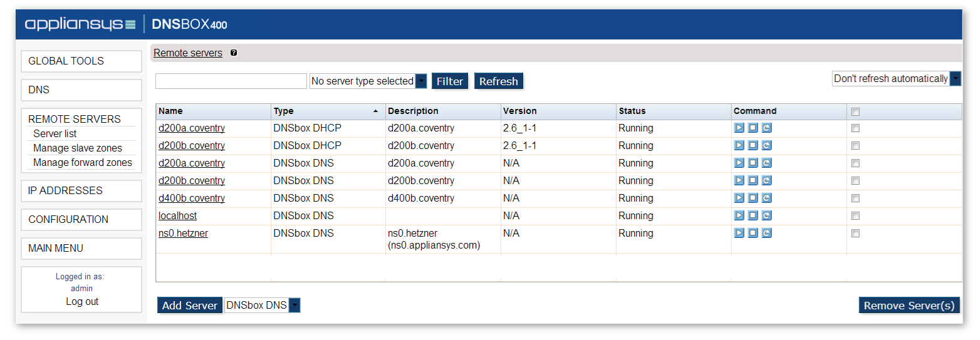980x340 pixels.
Task: Sort table by Status column header
Action: tap(674, 111)
